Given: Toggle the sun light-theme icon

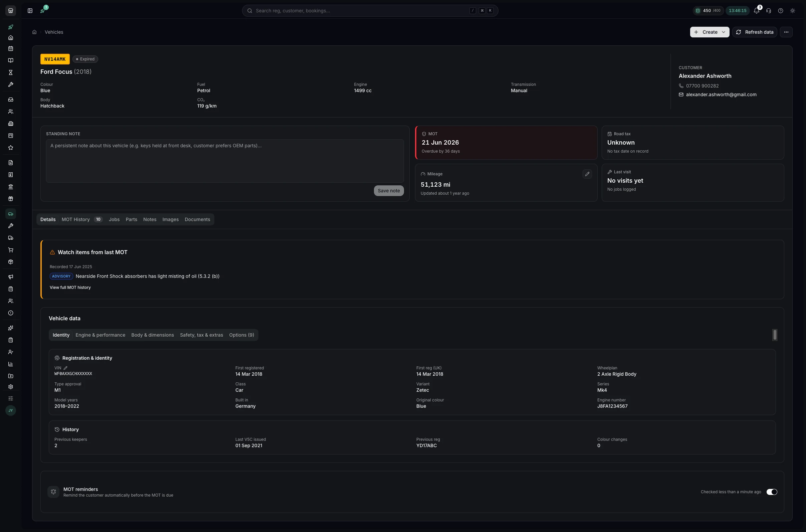Looking at the screenshot, I should click(x=793, y=10).
